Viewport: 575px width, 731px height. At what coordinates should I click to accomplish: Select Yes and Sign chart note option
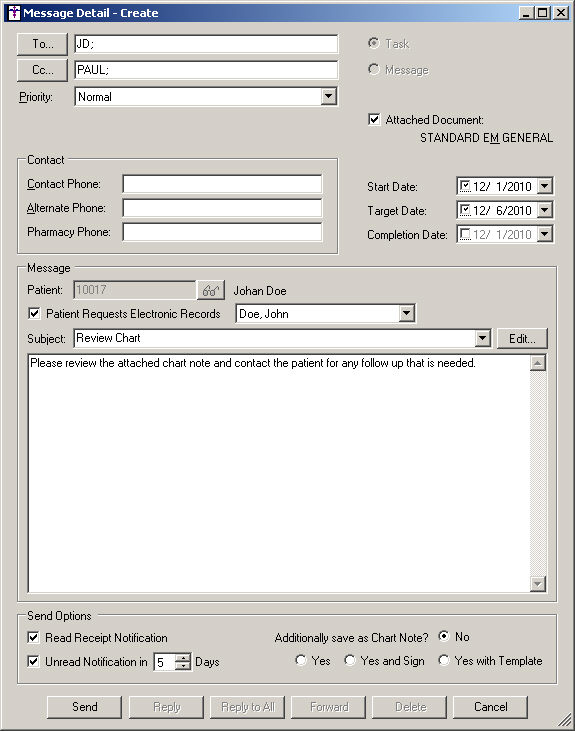[350, 660]
